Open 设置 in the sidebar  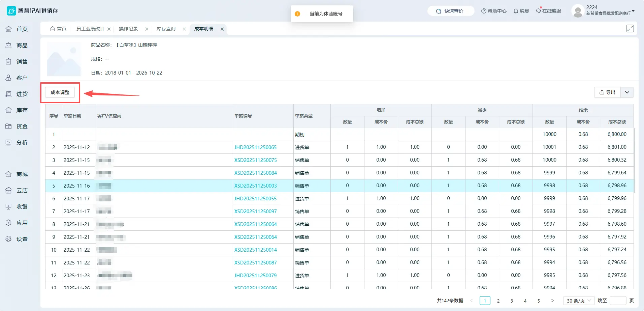click(x=17, y=239)
